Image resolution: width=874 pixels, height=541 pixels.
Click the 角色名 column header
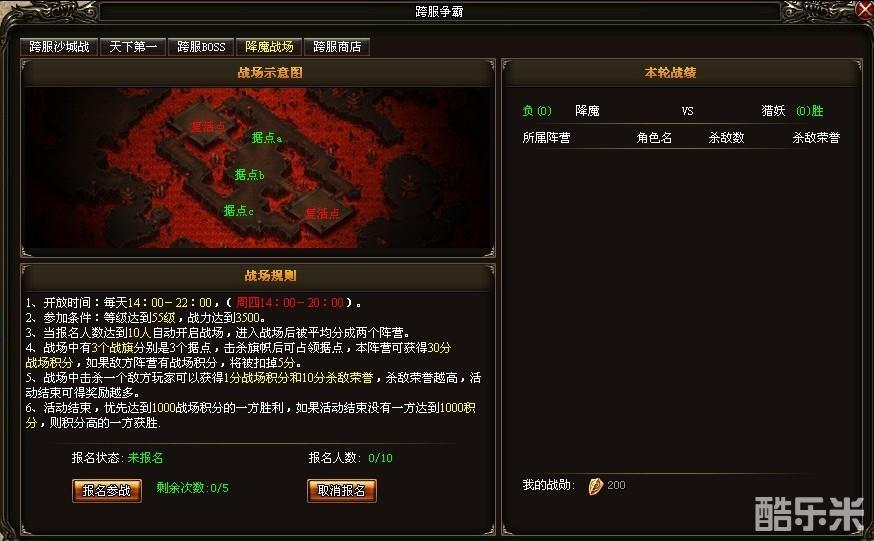[x=654, y=138]
